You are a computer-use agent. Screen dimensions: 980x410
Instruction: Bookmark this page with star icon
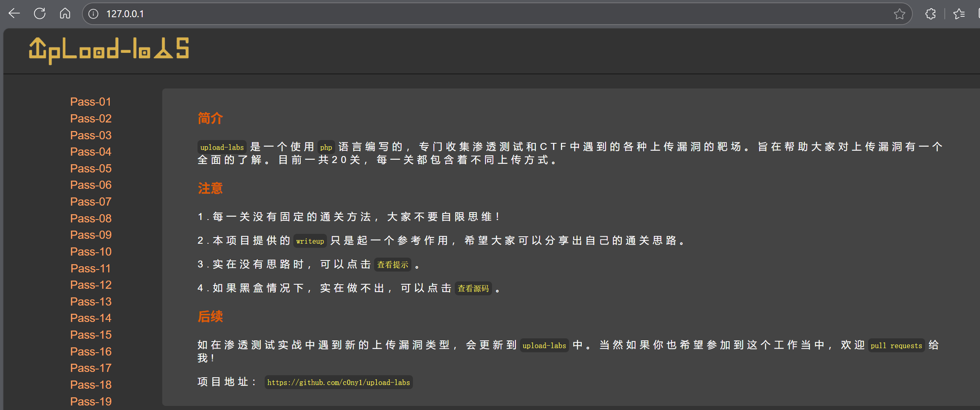coord(899,14)
